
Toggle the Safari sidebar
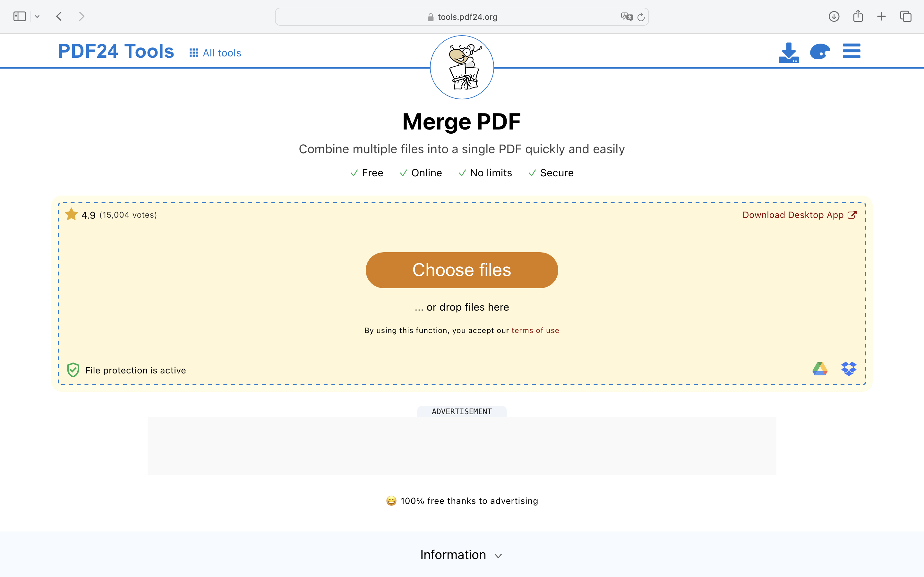[x=19, y=16]
